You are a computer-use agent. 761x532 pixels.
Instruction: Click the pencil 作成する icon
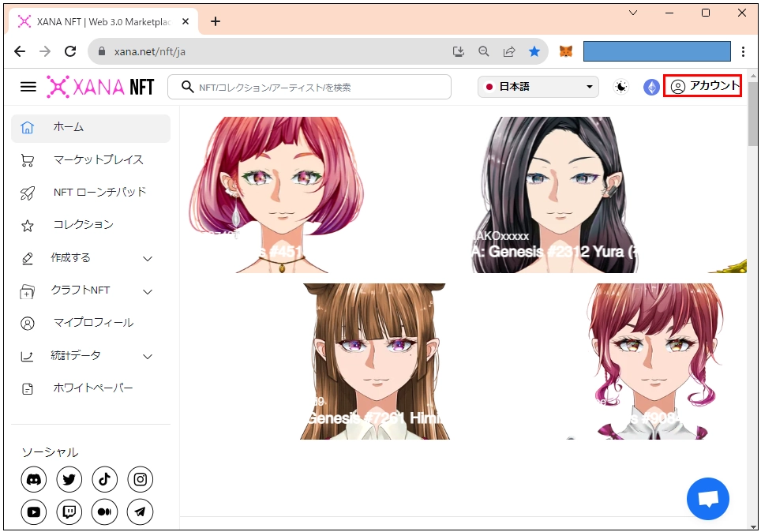coord(27,259)
